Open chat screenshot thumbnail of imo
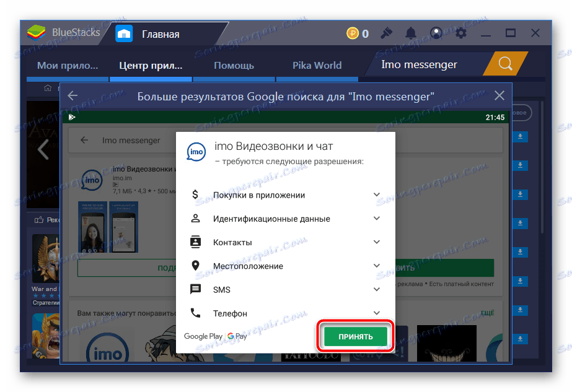Screen dimensions: 572x392 pos(124,227)
